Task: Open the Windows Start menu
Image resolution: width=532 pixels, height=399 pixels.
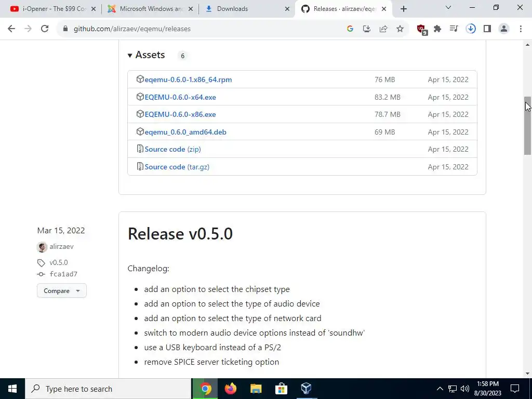Action: 12,389
